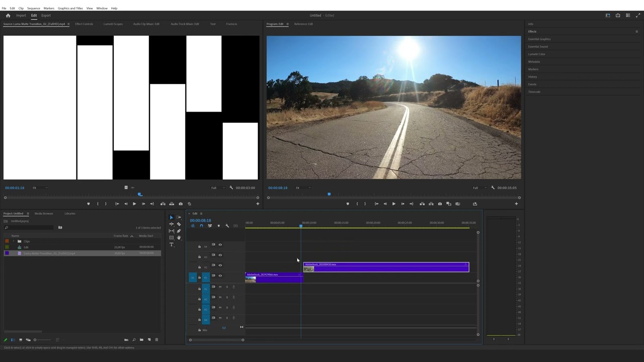Open the Export workspace
The height and width of the screenshot is (362, 644).
pyautogui.click(x=46, y=16)
